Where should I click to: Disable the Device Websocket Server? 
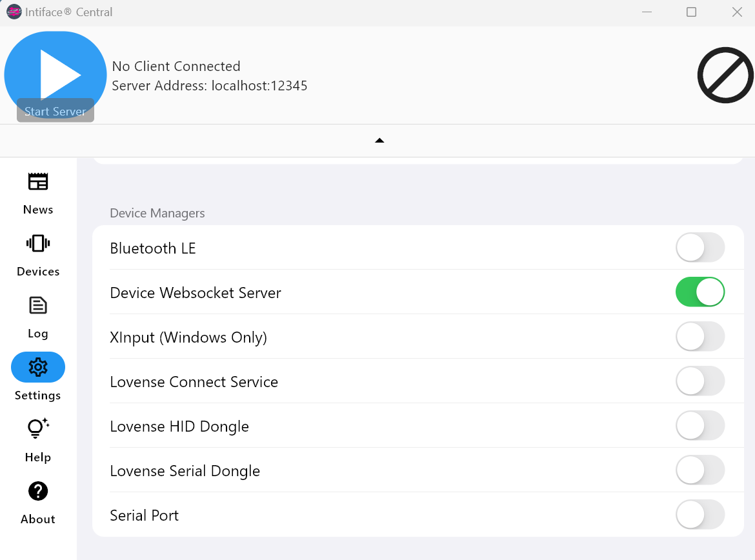pos(700,292)
